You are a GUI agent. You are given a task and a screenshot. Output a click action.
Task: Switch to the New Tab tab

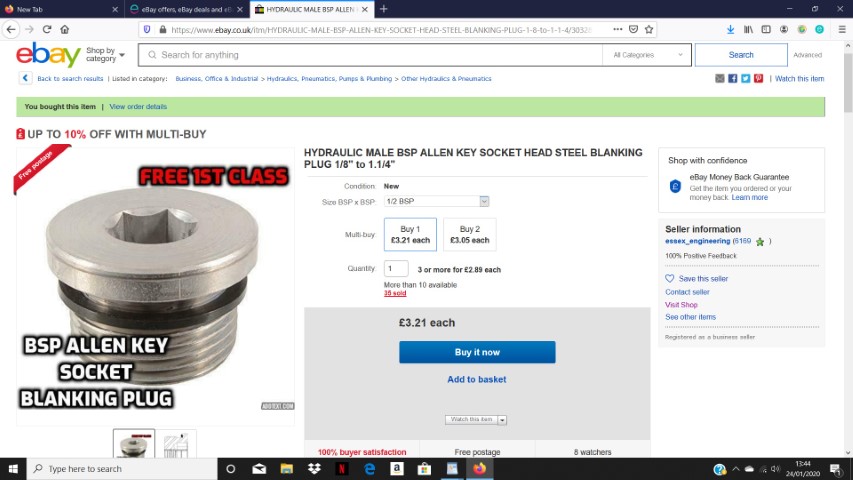tap(61, 9)
